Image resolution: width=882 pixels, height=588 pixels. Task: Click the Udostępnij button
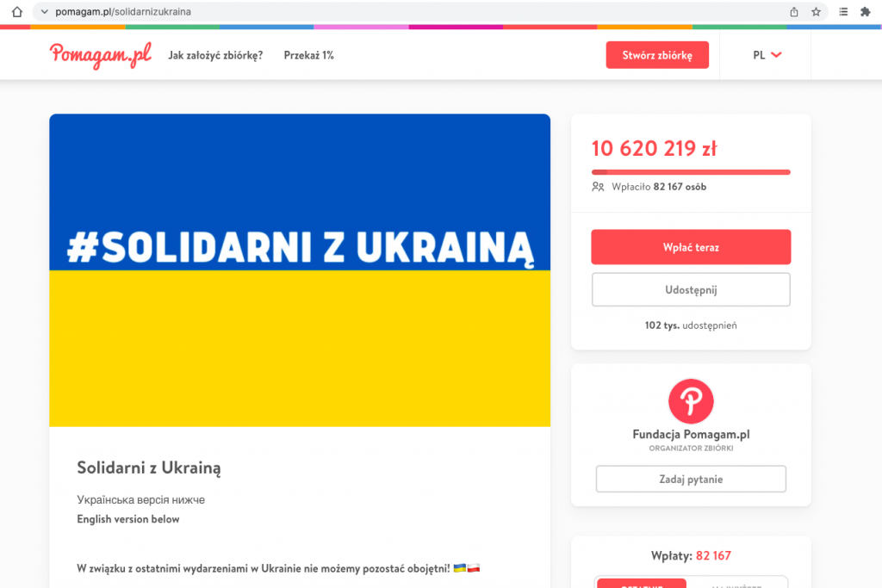[691, 289]
